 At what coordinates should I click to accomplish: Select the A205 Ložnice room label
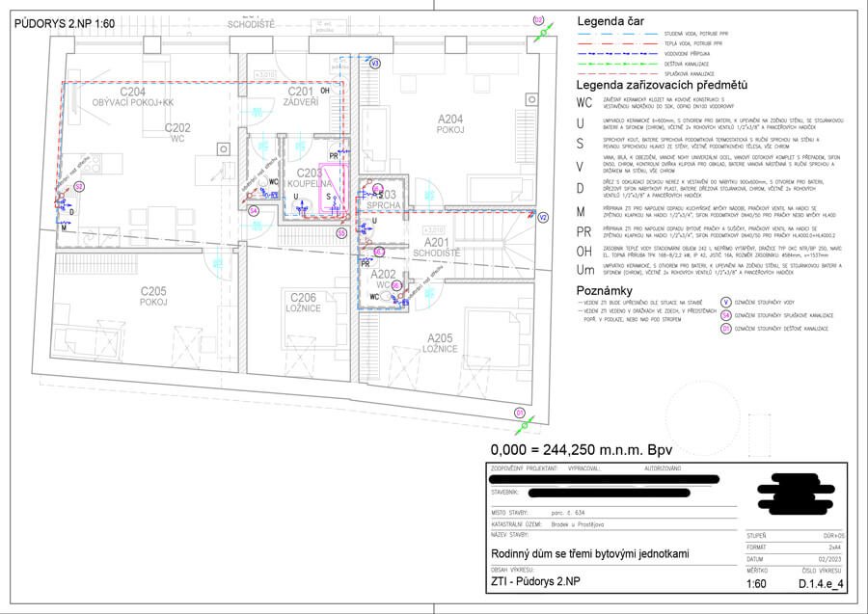tap(444, 343)
